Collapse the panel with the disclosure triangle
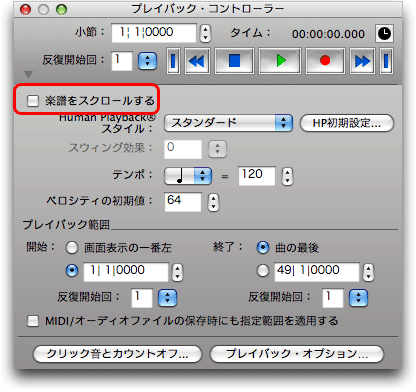The image size is (416, 392). [x=28, y=74]
